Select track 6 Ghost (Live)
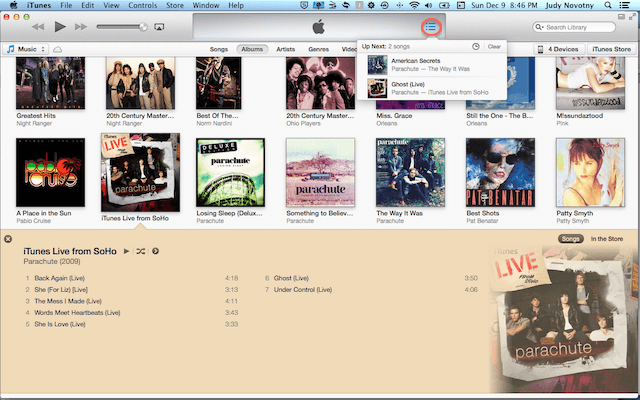The height and width of the screenshot is (400, 640). [x=371, y=278]
